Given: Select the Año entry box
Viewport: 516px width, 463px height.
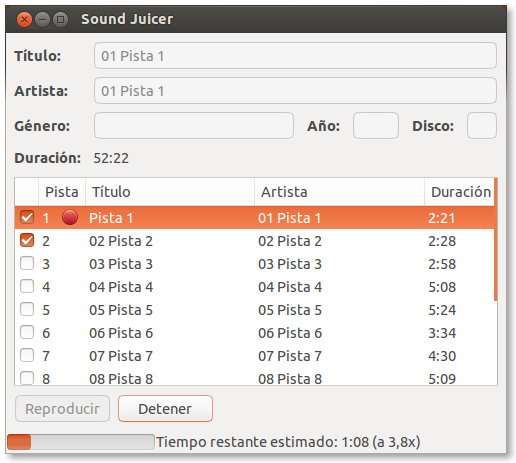Looking at the screenshot, I should pyautogui.click(x=376, y=126).
